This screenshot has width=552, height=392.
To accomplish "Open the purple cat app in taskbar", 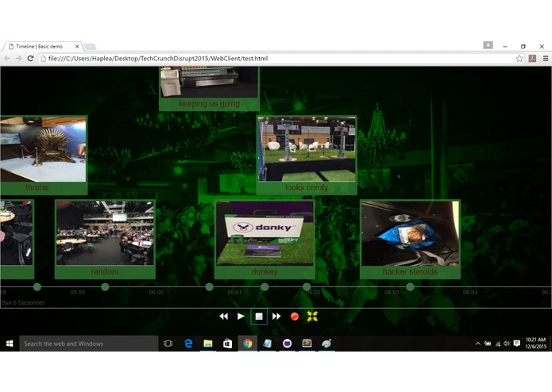I will 288,344.
